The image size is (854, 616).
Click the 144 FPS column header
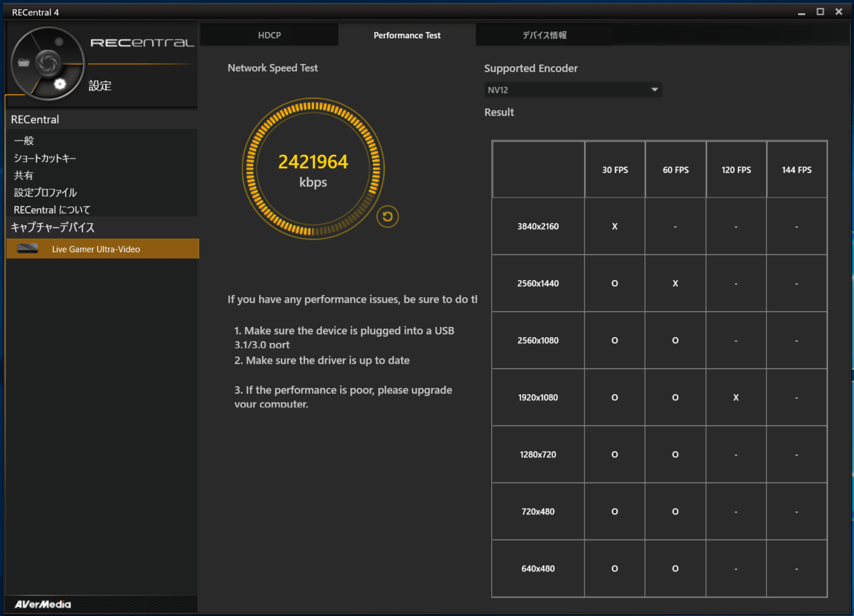tap(796, 170)
